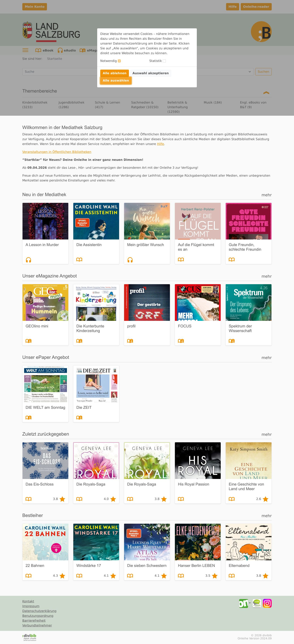Toggle the Statistik cookie checkbox

coord(164,61)
